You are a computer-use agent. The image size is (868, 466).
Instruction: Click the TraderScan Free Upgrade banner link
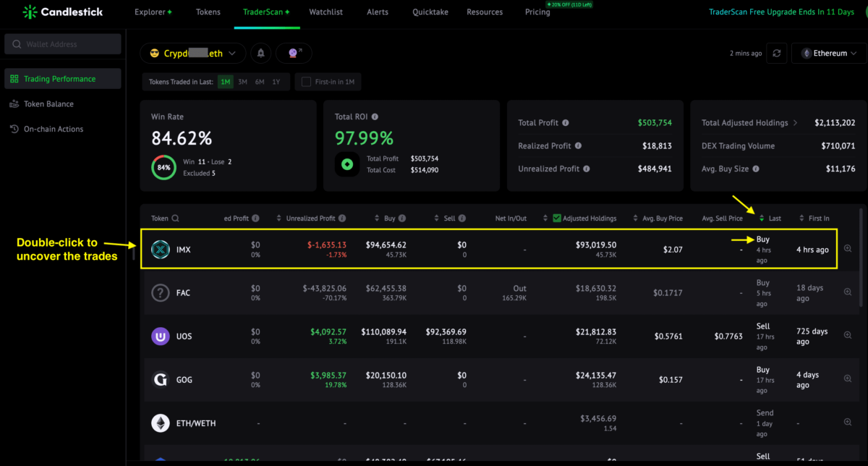tap(781, 12)
